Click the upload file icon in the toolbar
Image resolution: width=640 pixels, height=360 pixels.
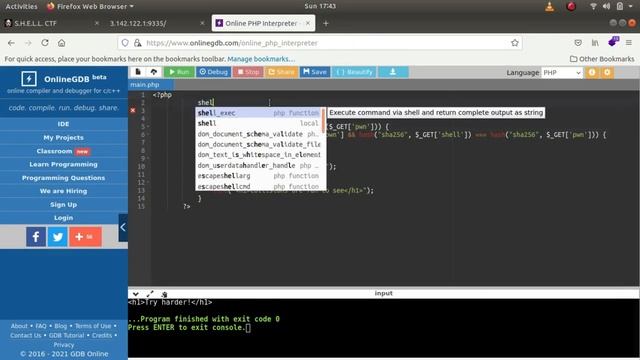click(153, 72)
